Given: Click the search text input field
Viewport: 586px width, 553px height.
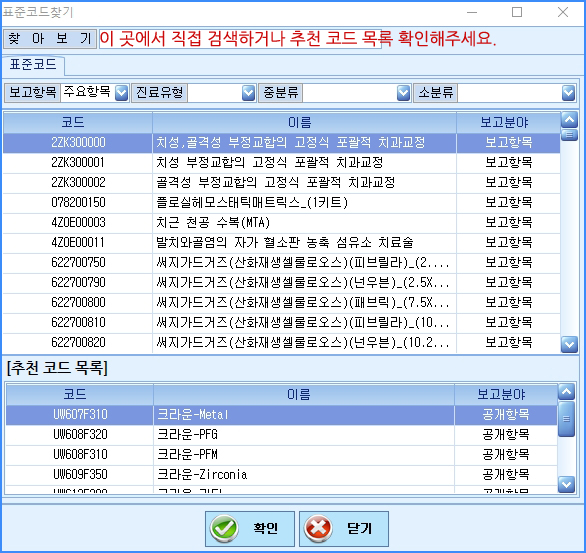Looking at the screenshot, I should [240, 38].
